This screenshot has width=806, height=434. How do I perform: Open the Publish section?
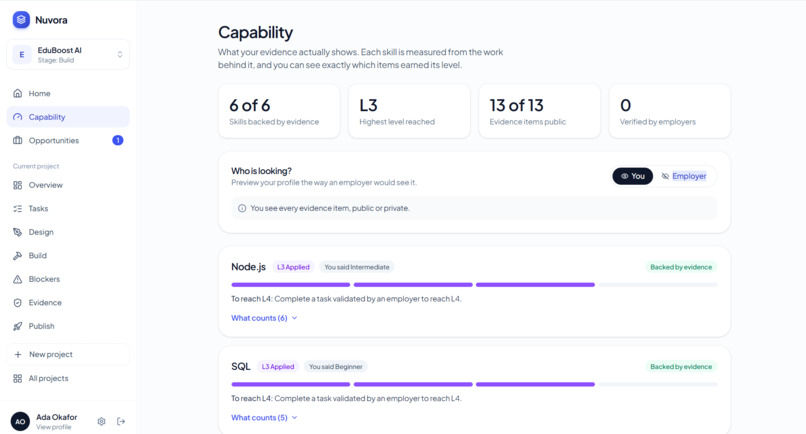68,326
